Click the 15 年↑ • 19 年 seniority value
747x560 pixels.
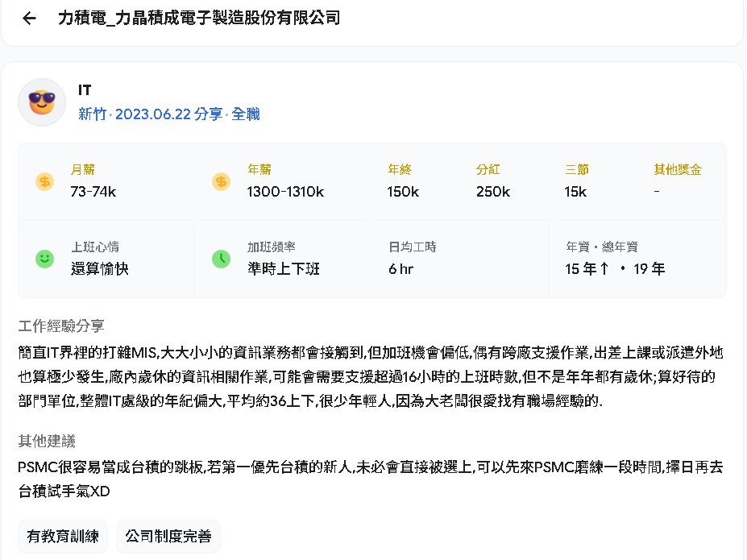pos(615,269)
